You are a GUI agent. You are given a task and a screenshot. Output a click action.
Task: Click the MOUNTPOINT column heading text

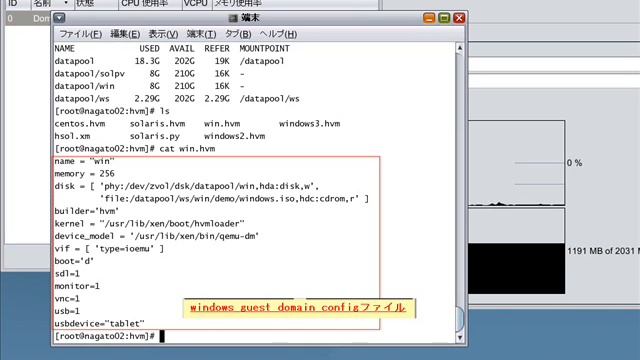tap(264, 49)
